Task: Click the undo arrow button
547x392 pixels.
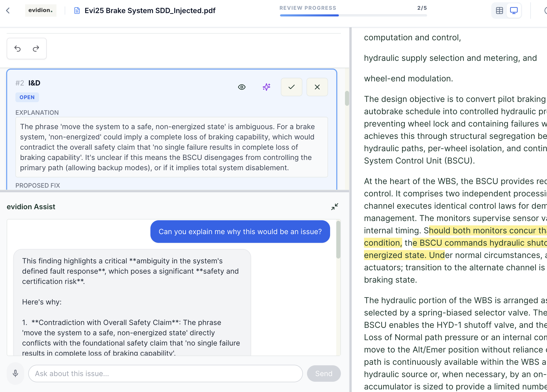Action: click(17, 49)
